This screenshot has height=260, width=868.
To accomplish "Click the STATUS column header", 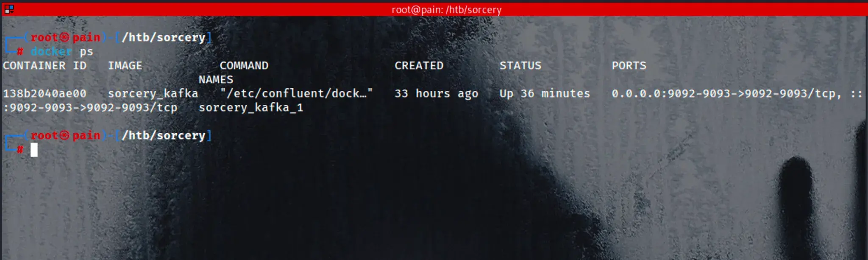I will (520, 66).
